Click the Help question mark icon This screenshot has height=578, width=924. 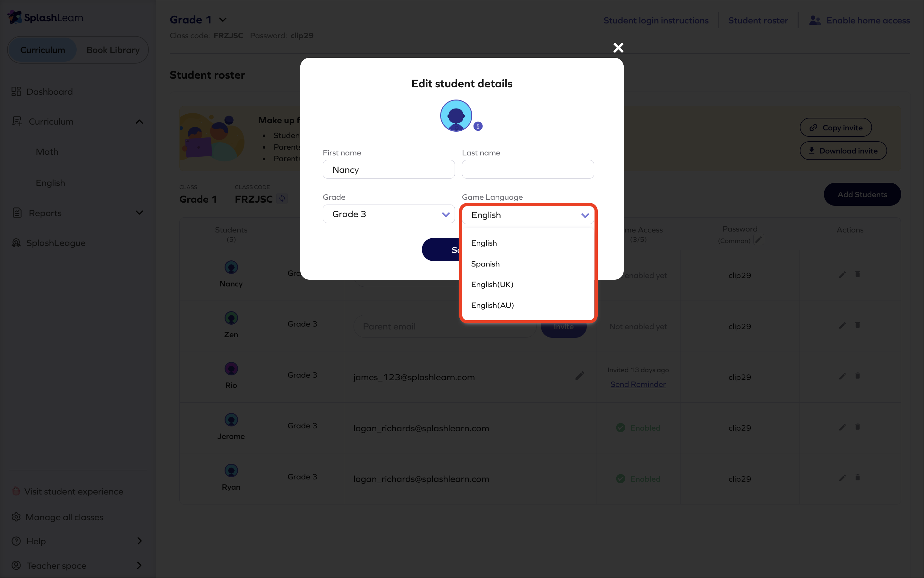point(16,541)
